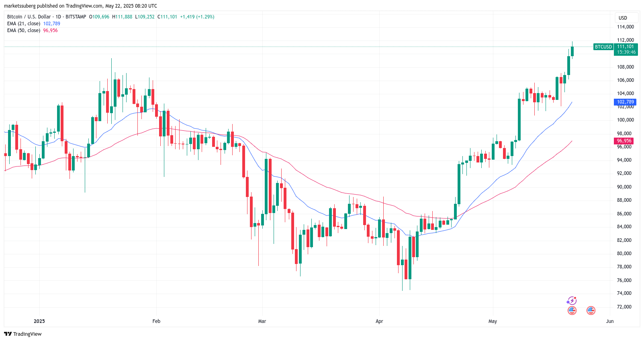The width and height of the screenshot is (644, 341).
Task: Click the 15:39:46 candle countdown timer
Action: pyautogui.click(x=626, y=52)
